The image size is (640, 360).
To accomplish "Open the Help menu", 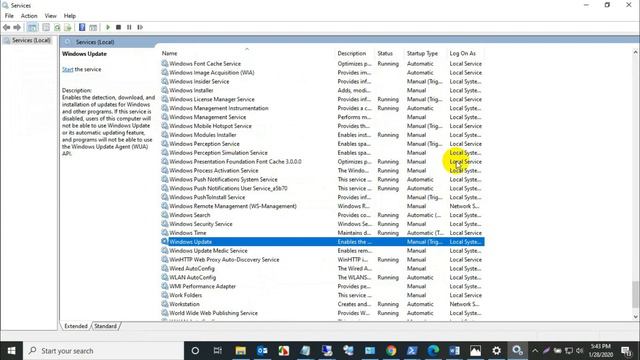I will point(70,16).
